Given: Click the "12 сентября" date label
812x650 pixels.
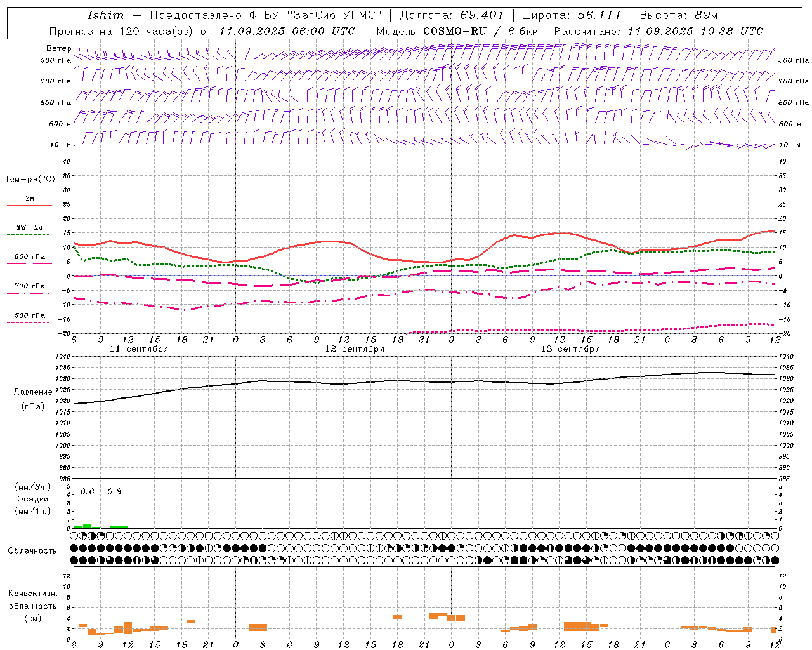Looking at the screenshot, I should (x=355, y=349).
